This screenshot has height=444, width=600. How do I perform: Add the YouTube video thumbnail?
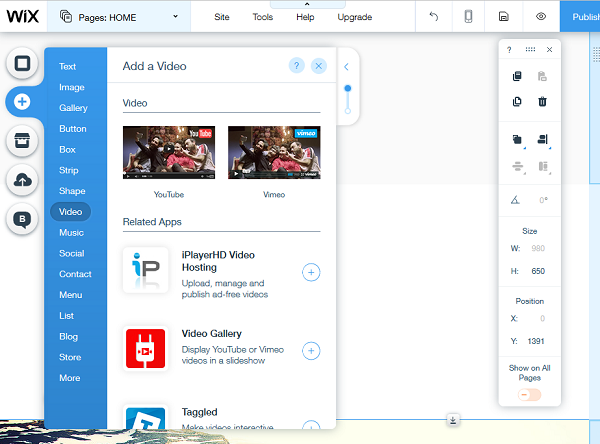click(x=169, y=152)
